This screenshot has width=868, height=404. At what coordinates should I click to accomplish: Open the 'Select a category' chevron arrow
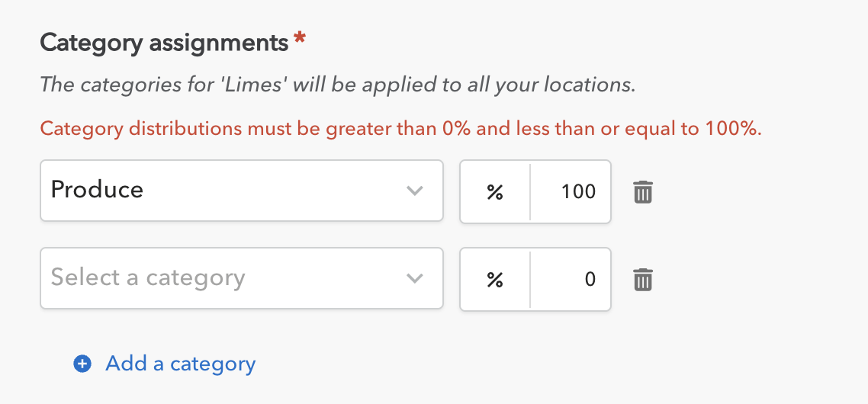[414, 278]
